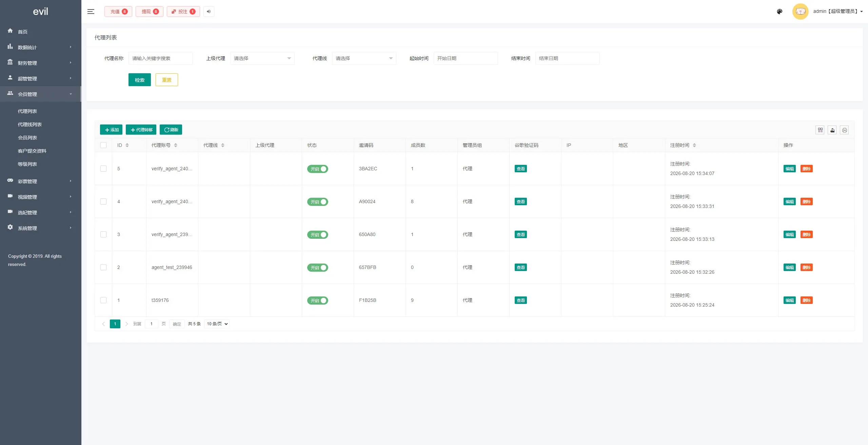Viewport: 868px width, 445px height.
Task: Sort the table by ID column
Action: coord(127,145)
